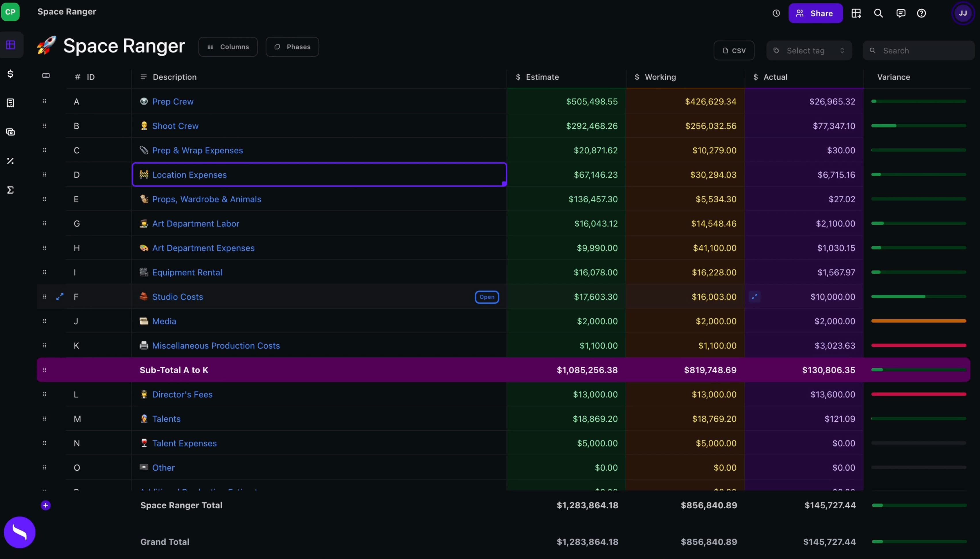Viewport: 980px width, 559px height.
Task: Click the Share button
Action: click(x=815, y=14)
